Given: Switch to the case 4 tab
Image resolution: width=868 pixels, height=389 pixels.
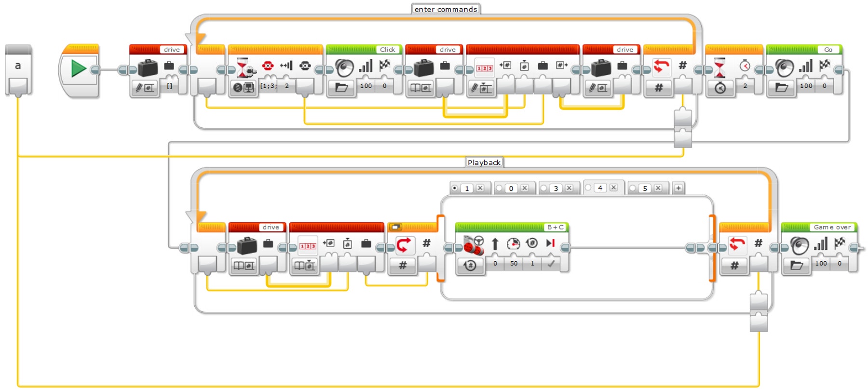Looking at the screenshot, I should point(600,188).
